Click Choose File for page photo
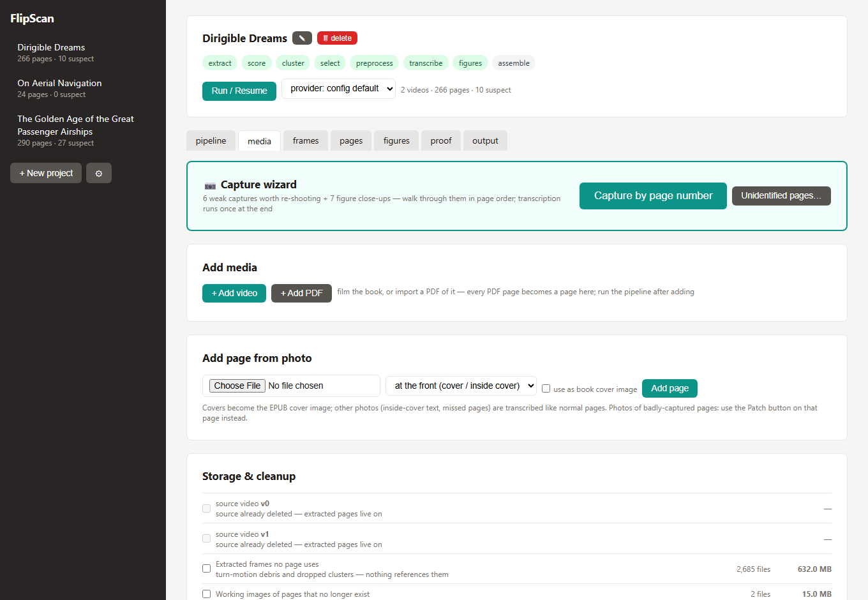Screen dimensions: 868x600 tap(237, 386)
